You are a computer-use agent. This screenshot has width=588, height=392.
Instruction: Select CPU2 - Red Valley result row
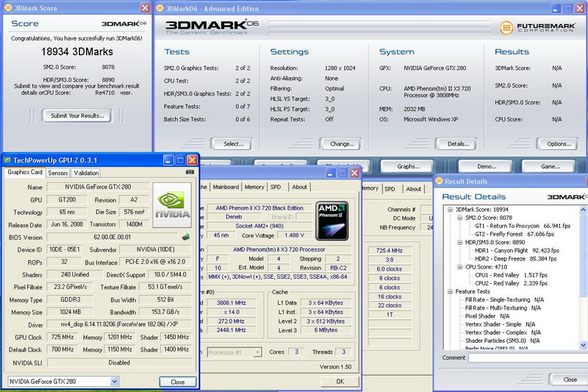coord(511,284)
